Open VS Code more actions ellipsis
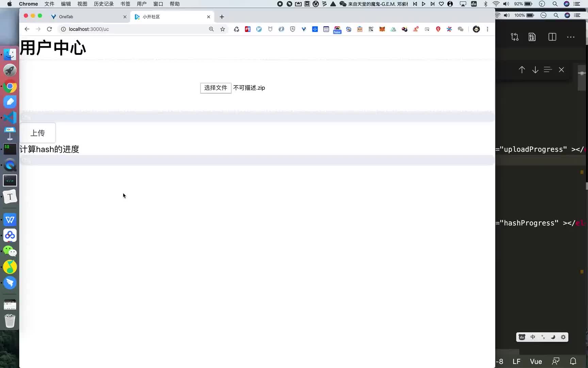Viewport: 588px width, 368px height. coord(571,37)
